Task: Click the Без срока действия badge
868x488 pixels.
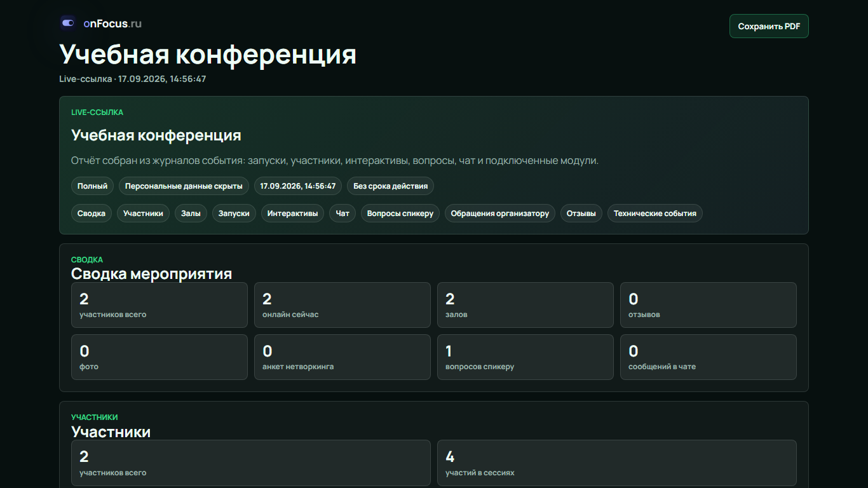Action: pos(391,186)
